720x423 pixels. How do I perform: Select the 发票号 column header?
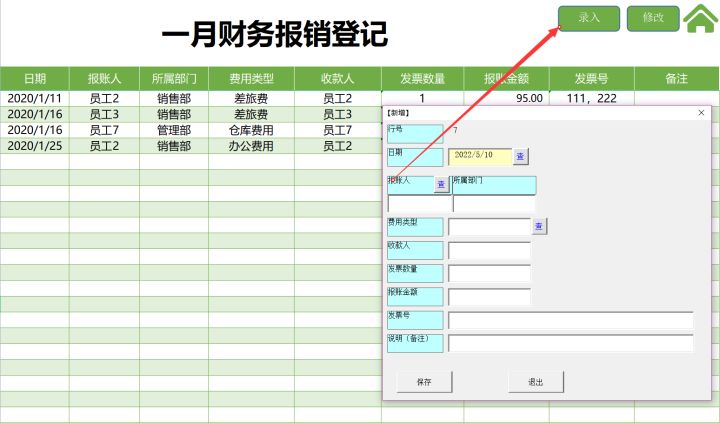point(591,79)
